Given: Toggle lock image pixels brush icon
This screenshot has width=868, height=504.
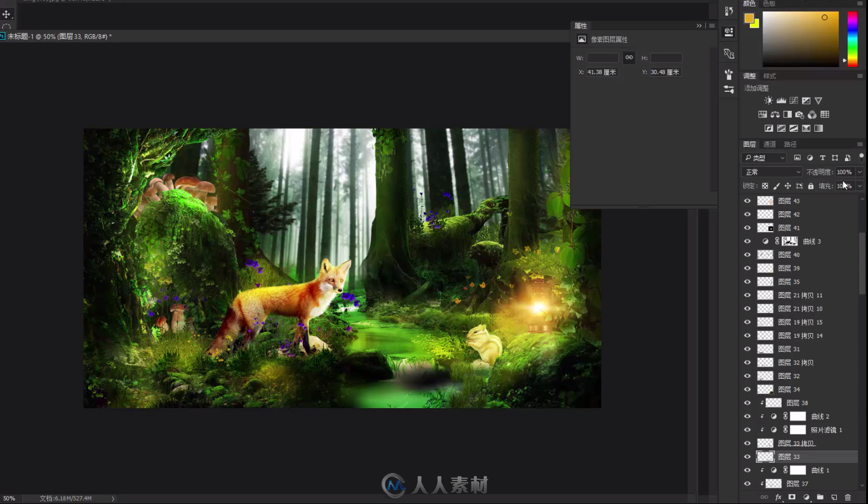Looking at the screenshot, I should coord(776,186).
